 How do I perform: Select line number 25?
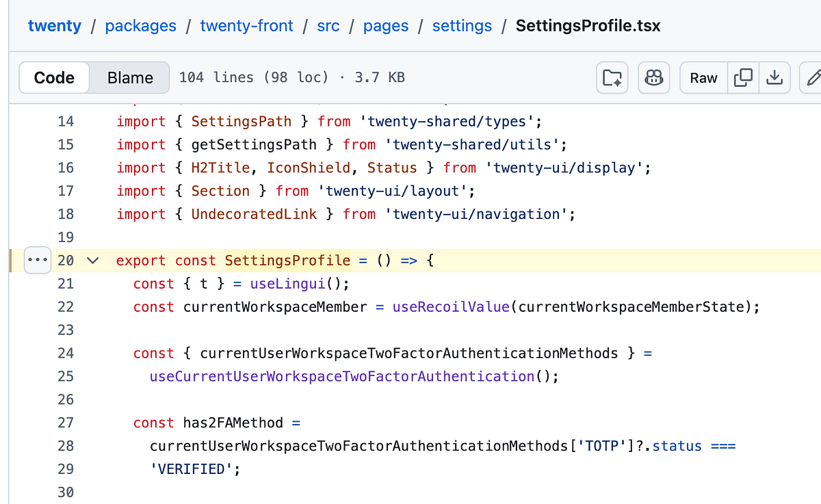pos(66,376)
